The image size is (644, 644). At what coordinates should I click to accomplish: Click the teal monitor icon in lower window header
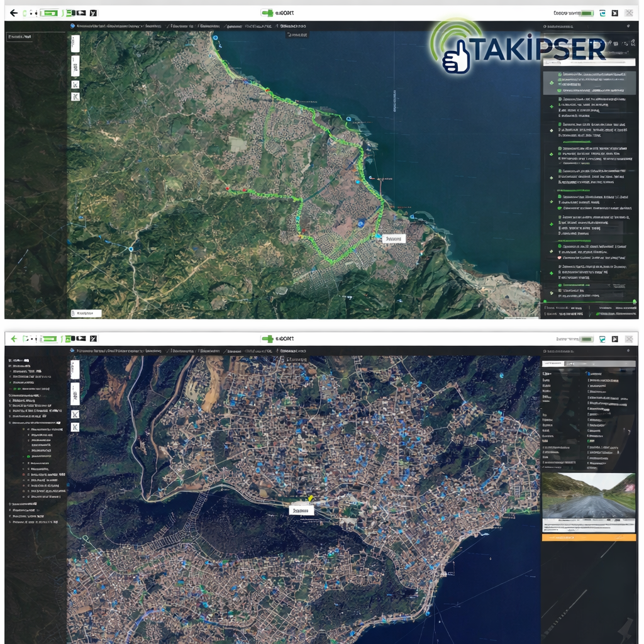[602, 339]
